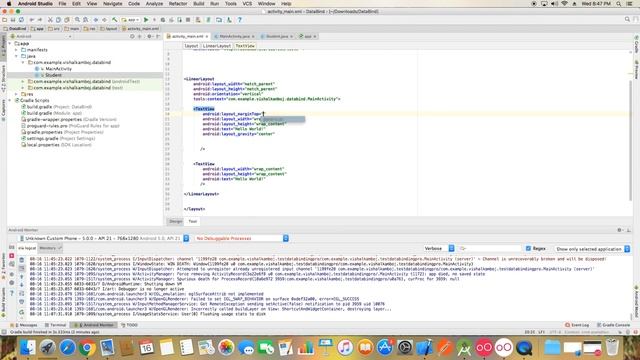The height and width of the screenshot is (360, 640).
Task: Click the Search Everywhere magnifier at top right
Action: click(627, 20)
